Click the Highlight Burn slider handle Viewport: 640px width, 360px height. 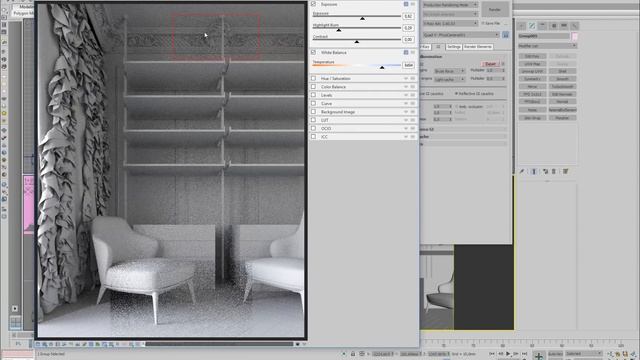339,30
